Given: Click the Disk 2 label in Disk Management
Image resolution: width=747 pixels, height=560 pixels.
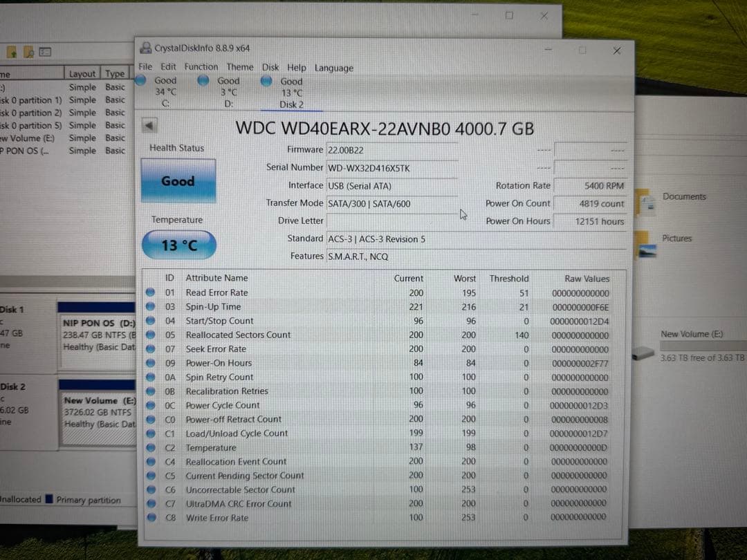Looking at the screenshot, I should point(13,386).
